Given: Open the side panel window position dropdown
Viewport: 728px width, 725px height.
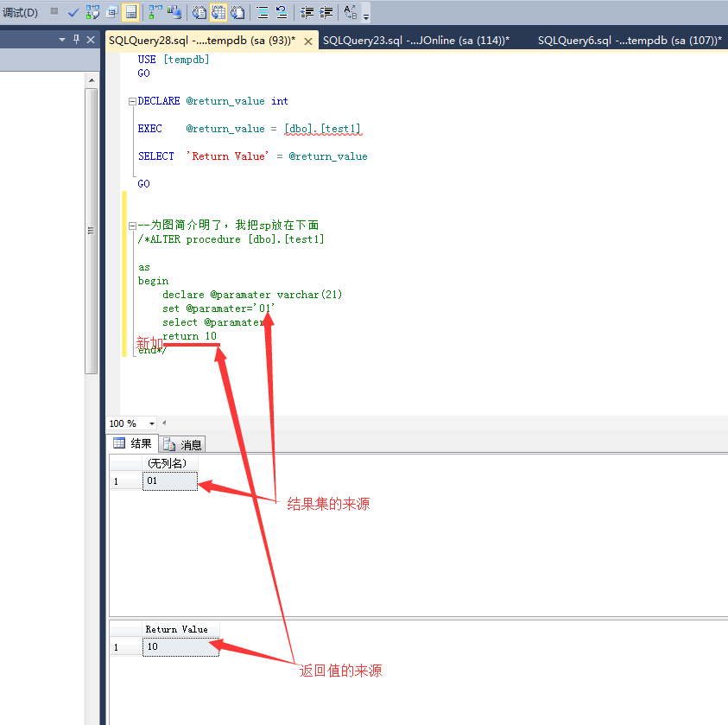Looking at the screenshot, I should click(62, 40).
